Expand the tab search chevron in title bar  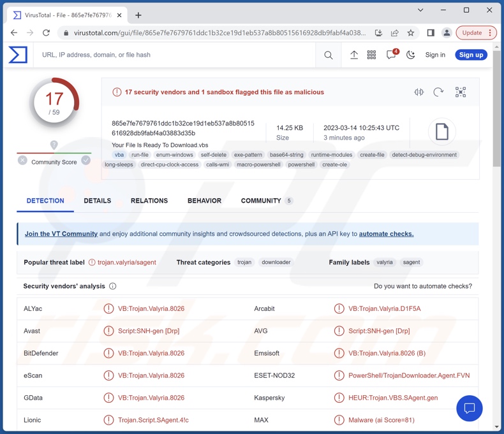tap(420, 10)
